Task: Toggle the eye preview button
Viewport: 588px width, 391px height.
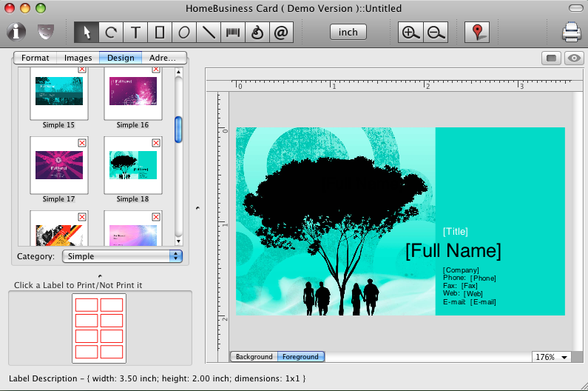Action: 573,59
